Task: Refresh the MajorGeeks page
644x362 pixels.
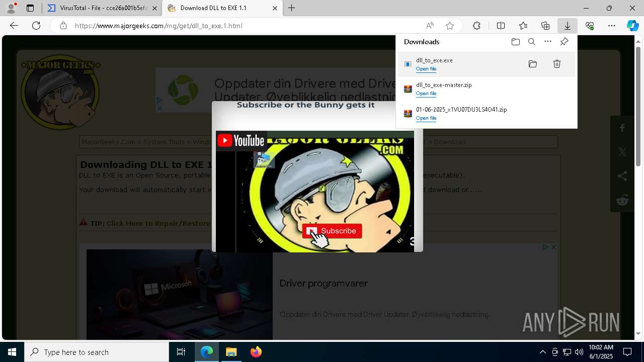Action: pos(36,26)
